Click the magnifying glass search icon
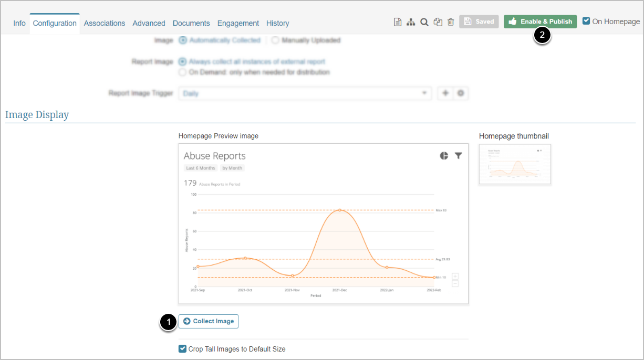The height and width of the screenshot is (360, 644). click(x=424, y=22)
